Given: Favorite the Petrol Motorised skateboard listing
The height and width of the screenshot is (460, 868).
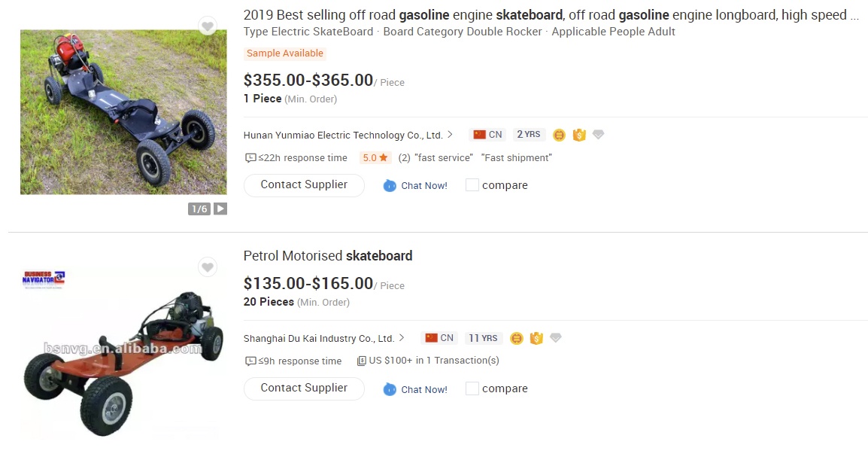Looking at the screenshot, I should click(x=208, y=267).
